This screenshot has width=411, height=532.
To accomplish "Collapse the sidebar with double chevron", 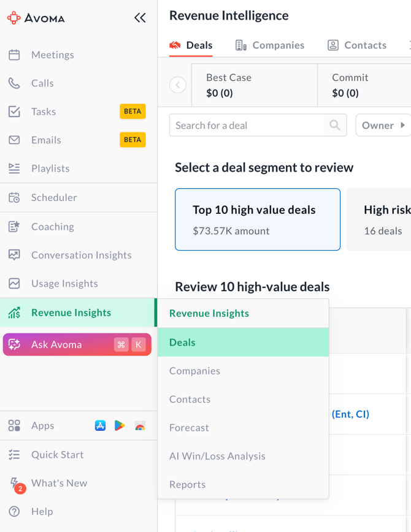I will coord(140,18).
